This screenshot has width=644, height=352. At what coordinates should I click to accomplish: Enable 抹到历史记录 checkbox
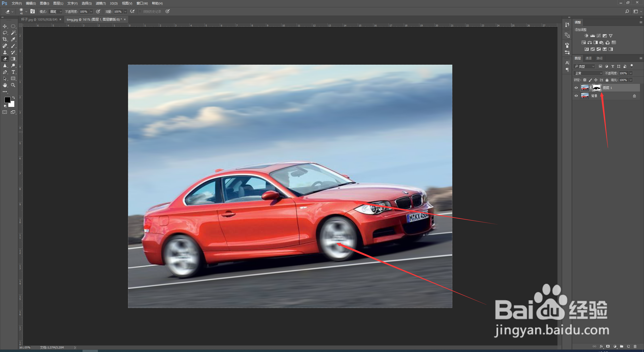point(140,12)
